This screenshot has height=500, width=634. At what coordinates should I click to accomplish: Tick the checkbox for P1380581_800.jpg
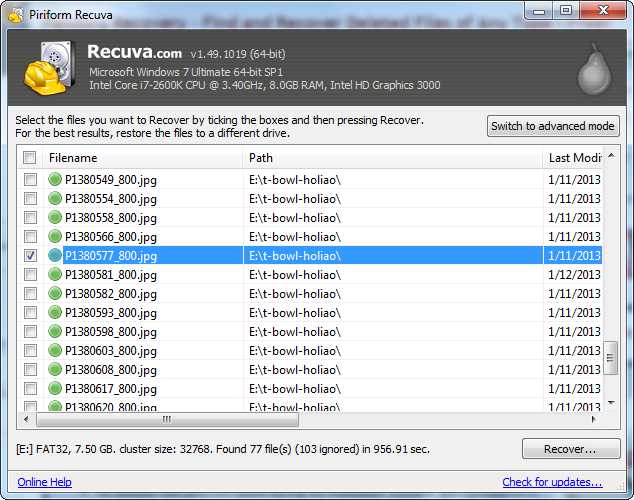point(30,274)
